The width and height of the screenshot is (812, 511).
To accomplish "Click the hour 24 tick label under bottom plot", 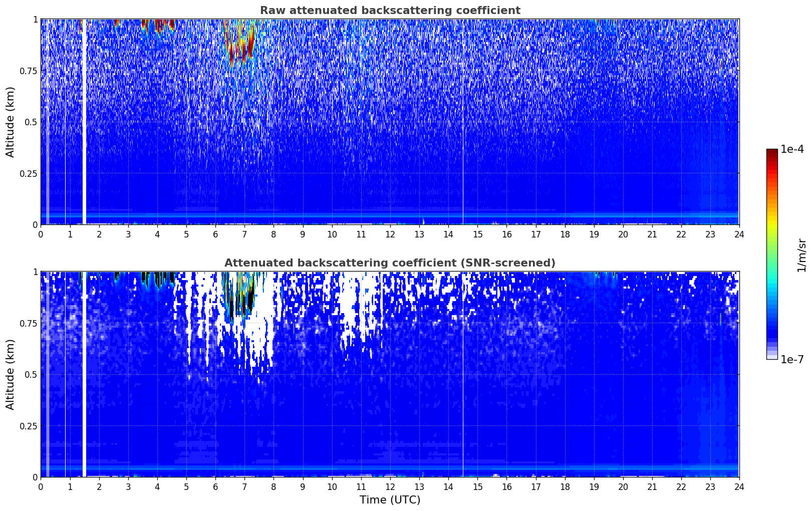I will 739,487.
